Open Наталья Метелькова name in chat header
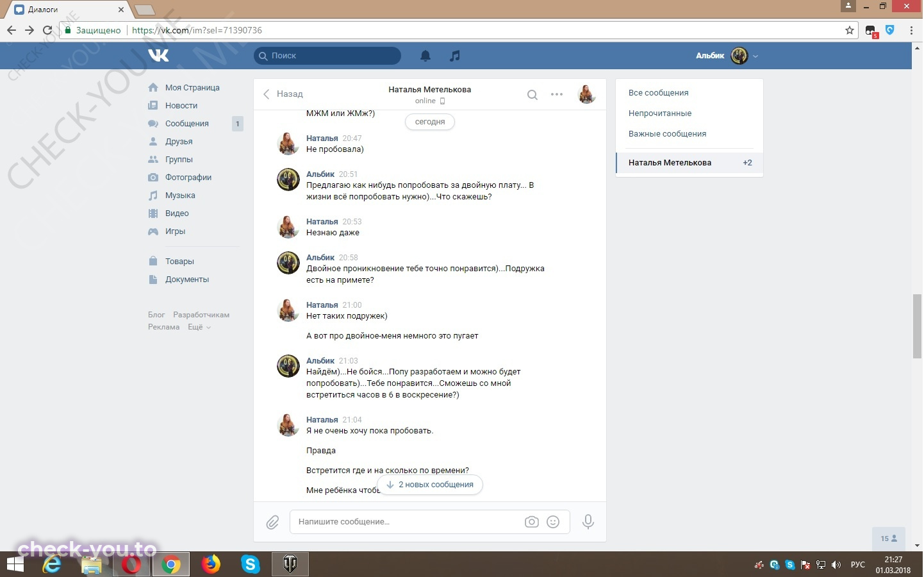 click(429, 89)
